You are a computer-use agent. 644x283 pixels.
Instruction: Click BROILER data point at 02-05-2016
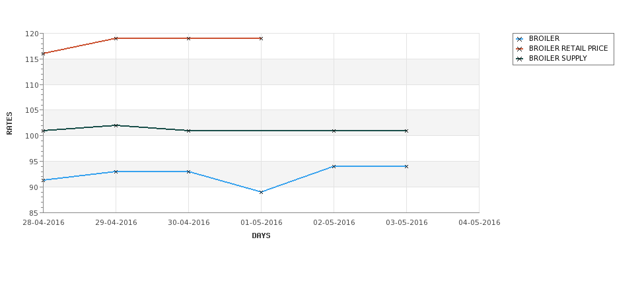coord(334,166)
